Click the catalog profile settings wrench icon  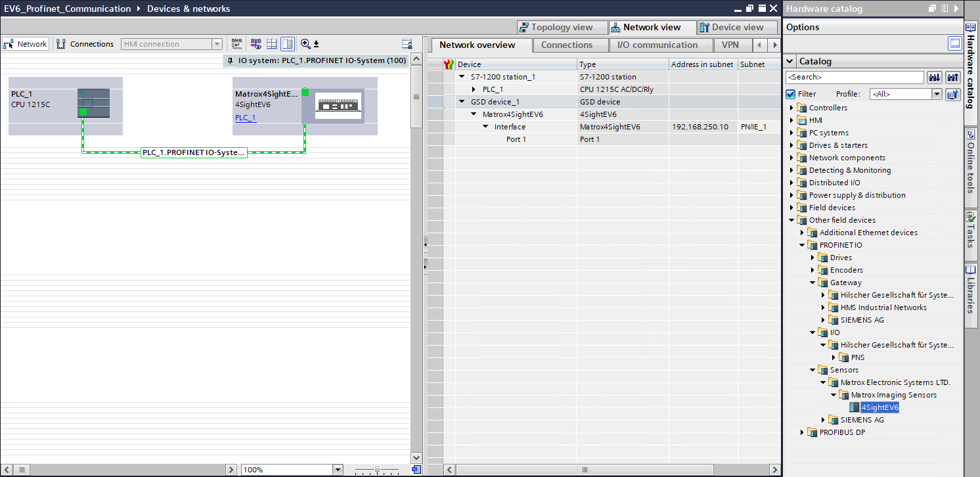952,94
